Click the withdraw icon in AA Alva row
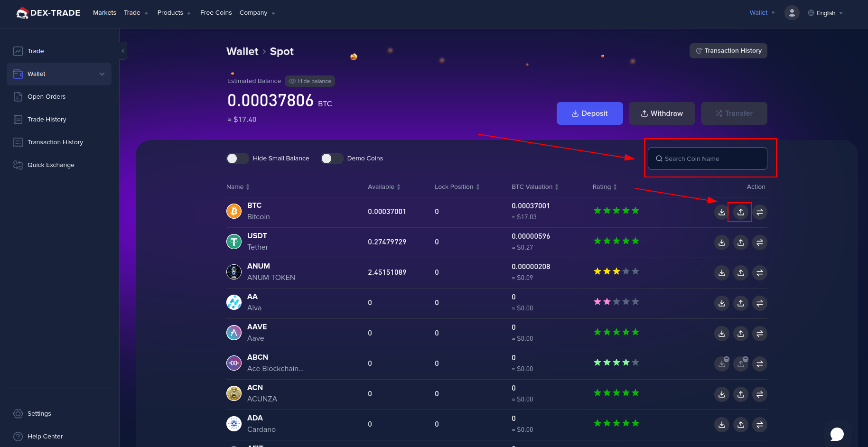The height and width of the screenshot is (447, 868). point(741,303)
